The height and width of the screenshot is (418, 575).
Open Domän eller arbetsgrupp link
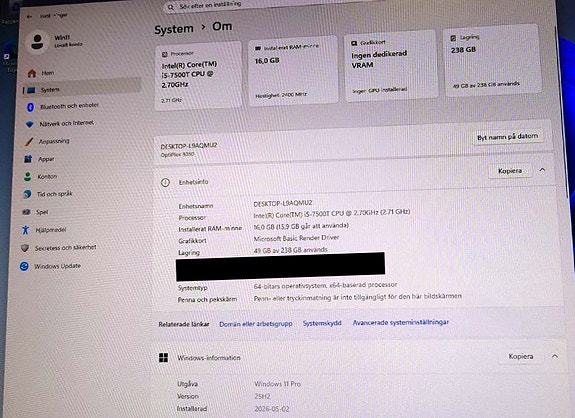coord(256,324)
